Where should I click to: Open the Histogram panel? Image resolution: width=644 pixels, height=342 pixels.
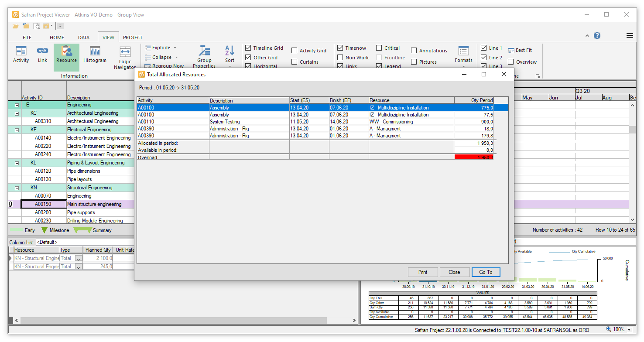click(95, 55)
